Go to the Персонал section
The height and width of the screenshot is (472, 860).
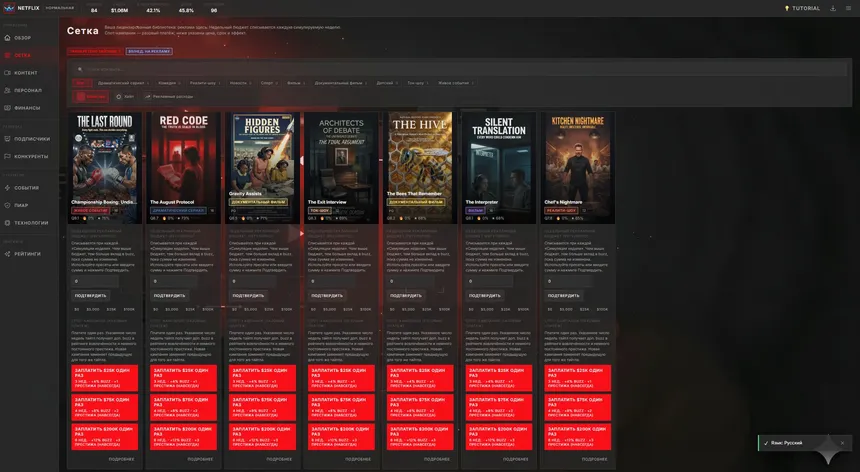[x=27, y=90]
